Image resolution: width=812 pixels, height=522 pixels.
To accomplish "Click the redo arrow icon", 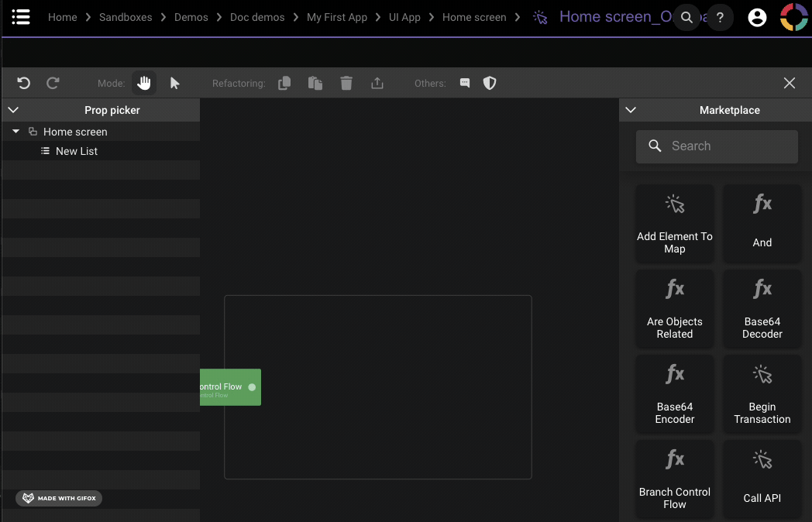I will (53, 83).
